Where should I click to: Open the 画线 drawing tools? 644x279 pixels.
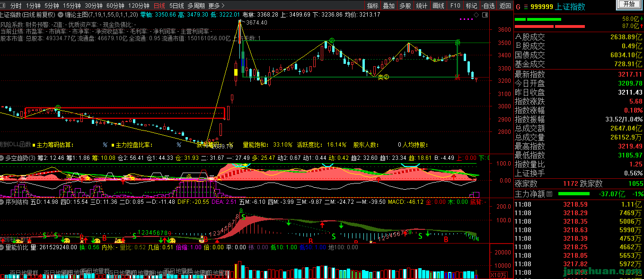(x=439, y=6)
